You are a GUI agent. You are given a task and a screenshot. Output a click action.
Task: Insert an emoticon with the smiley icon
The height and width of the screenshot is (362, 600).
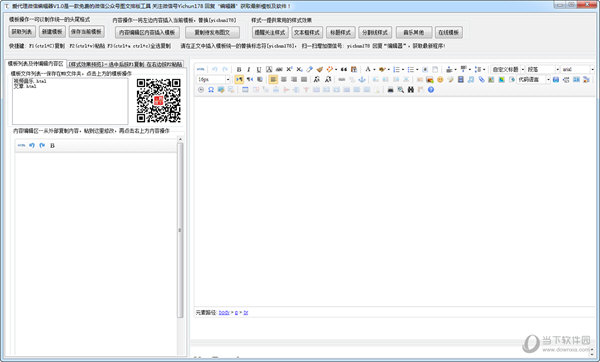(440, 80)
